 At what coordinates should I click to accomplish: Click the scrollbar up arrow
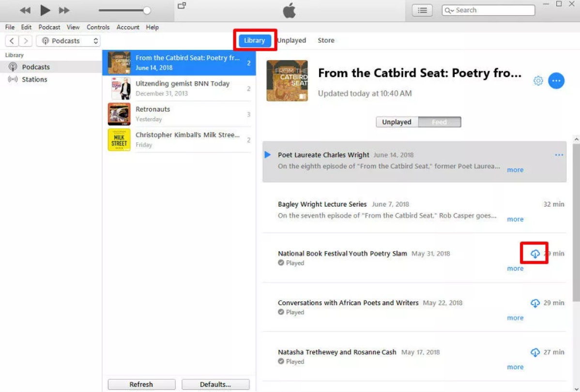576,139
